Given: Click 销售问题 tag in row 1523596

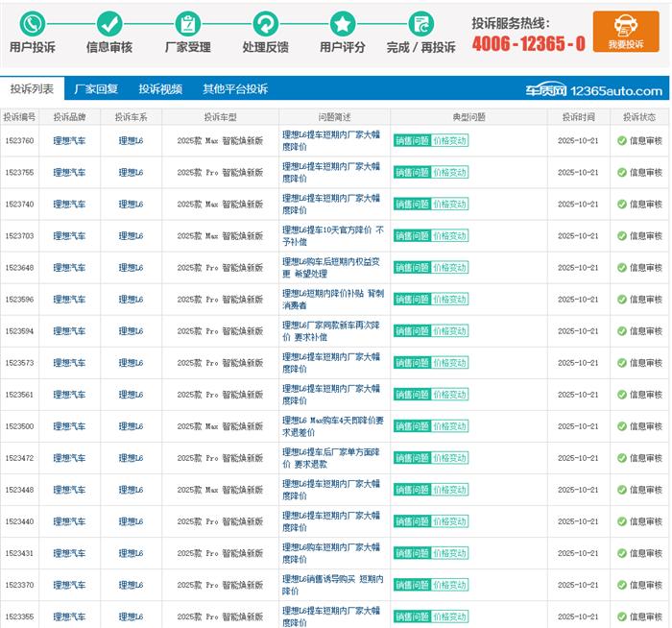Looking at the screenshot, I should coord(412,300).
